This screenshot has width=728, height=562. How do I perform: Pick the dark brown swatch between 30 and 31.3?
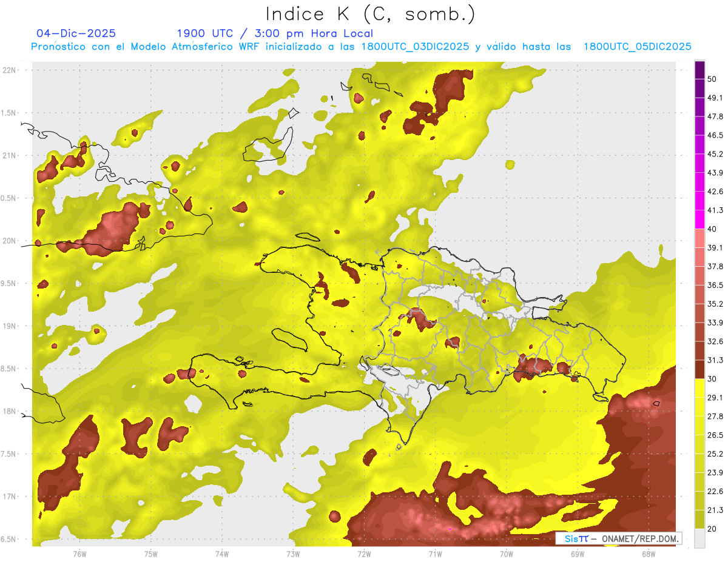click(699, 369)
